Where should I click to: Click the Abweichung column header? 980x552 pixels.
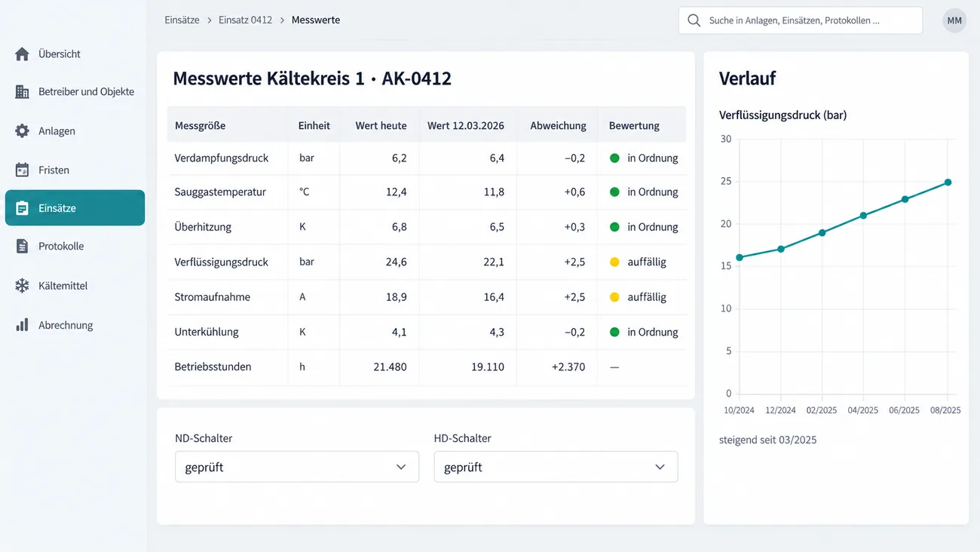click(x=558, y=126)
